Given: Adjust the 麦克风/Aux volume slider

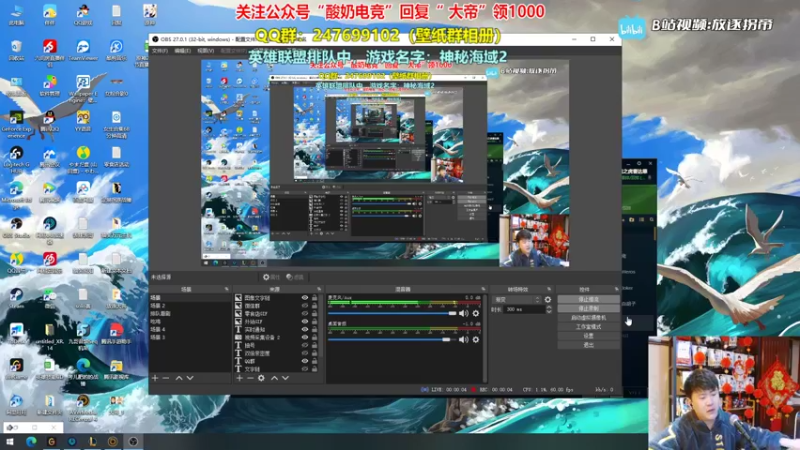Looking at the screenshot, I should (x=392, y=313).
